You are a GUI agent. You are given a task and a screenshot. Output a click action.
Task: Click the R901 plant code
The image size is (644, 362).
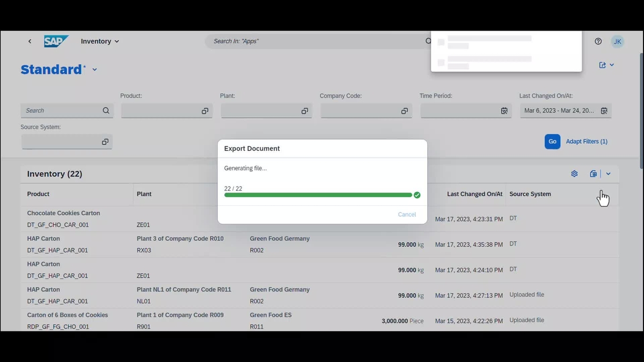click(143, 327)
